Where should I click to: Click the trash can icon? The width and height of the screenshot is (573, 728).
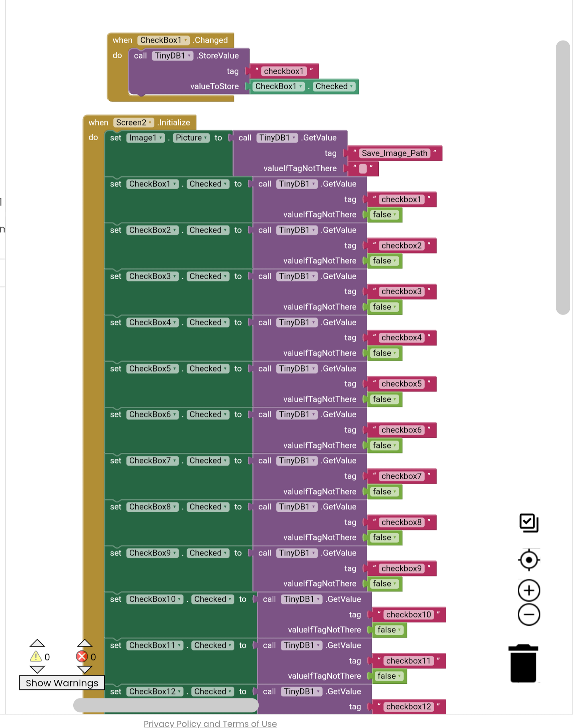click(x=523, y=663)
